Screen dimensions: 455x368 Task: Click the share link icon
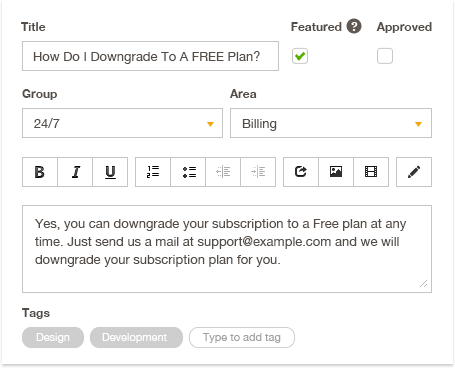pyautogui.click(x=301, y=172)
